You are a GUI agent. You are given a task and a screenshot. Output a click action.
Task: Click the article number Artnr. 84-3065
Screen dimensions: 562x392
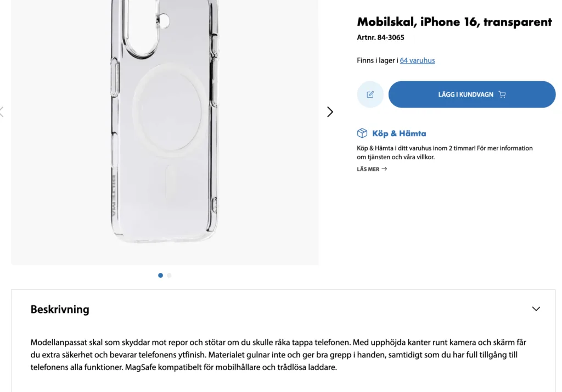(x=380, y=38)
